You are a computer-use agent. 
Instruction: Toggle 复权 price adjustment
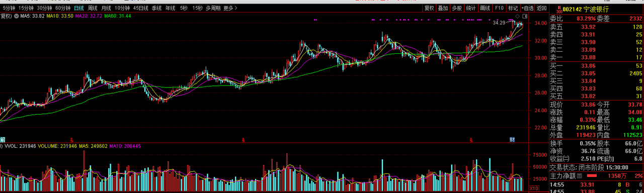pos(429,8)
